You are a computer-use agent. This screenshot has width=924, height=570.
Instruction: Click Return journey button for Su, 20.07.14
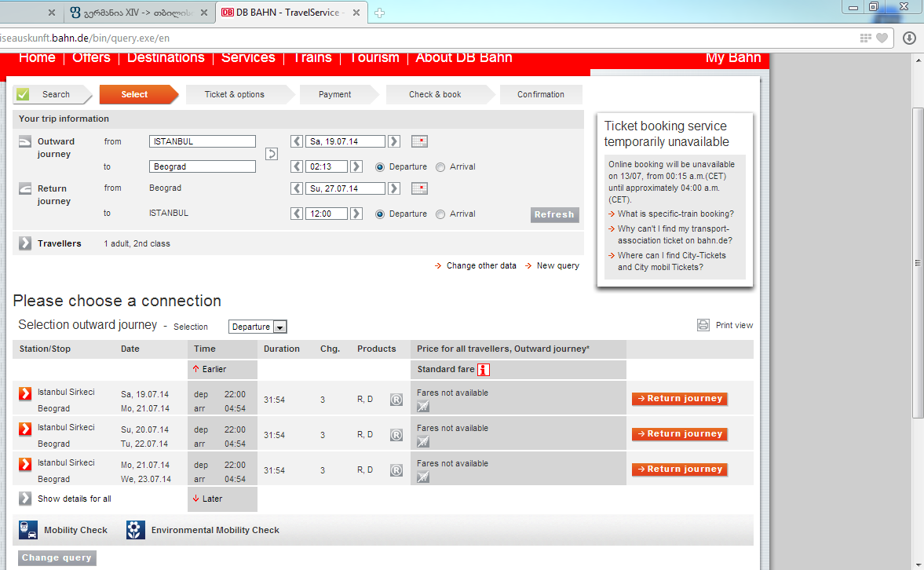pyautogui.click(x=679, y=434)
